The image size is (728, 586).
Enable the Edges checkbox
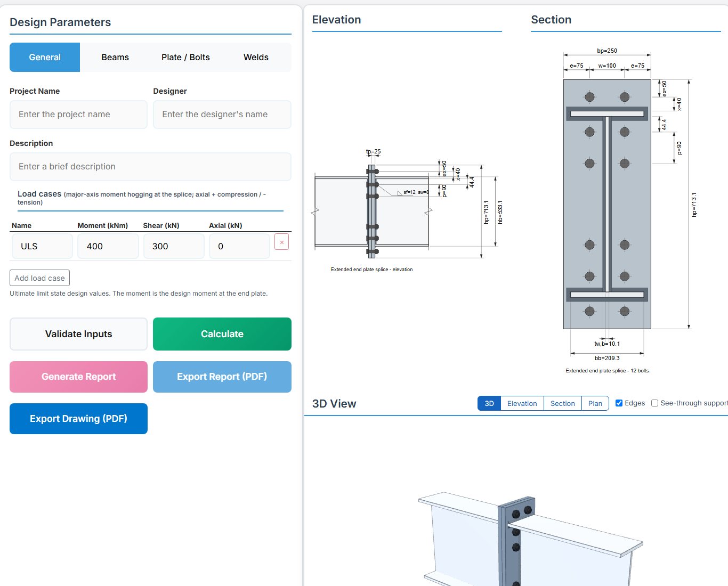click(x=619, y=403)
